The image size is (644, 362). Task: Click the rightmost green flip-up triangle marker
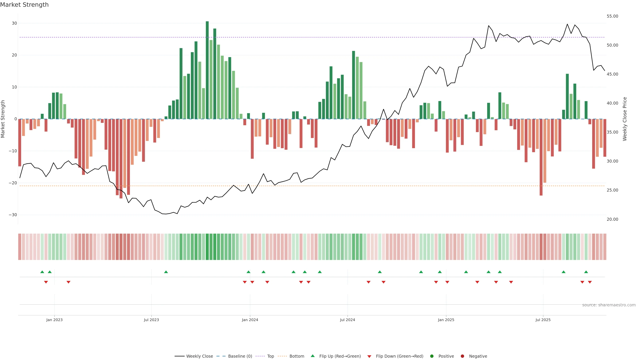tap(586, 272)
